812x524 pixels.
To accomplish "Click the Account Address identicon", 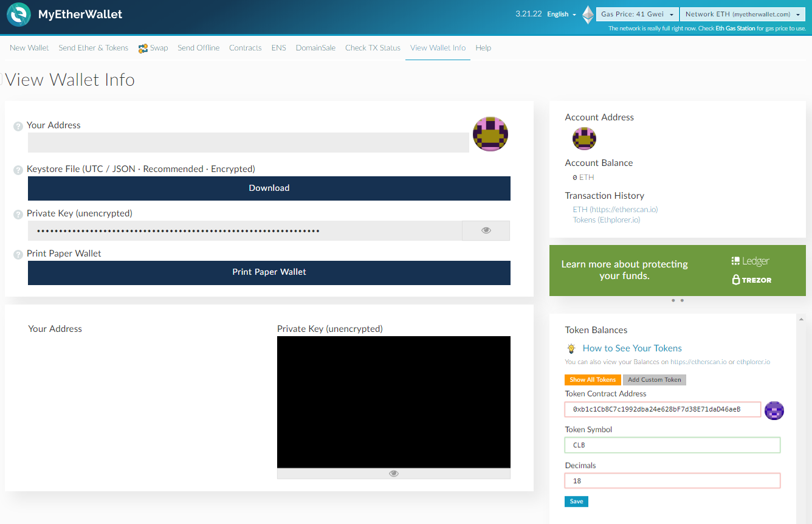I will pos(584,139).
